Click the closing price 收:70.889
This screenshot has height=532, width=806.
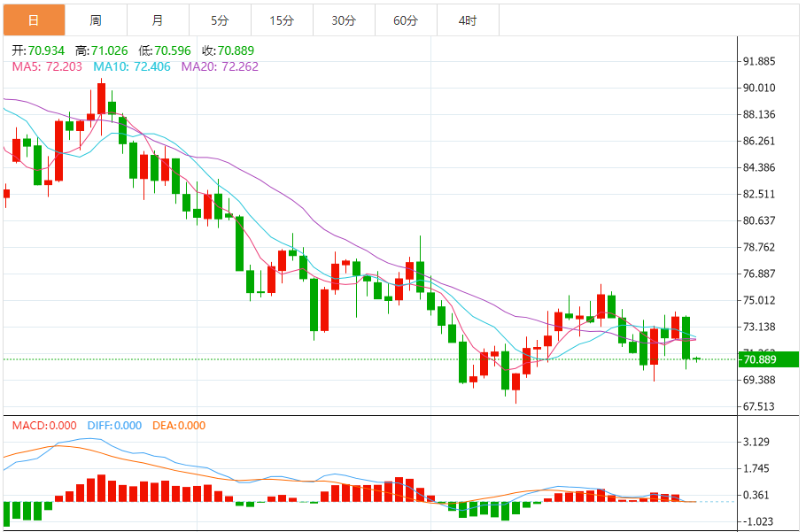click(x=228, y=50)
